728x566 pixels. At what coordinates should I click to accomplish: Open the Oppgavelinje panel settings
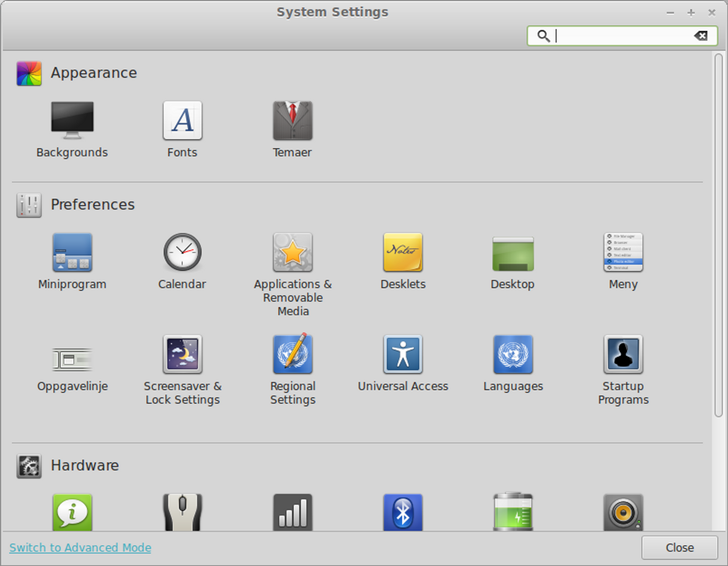[72, 359]
